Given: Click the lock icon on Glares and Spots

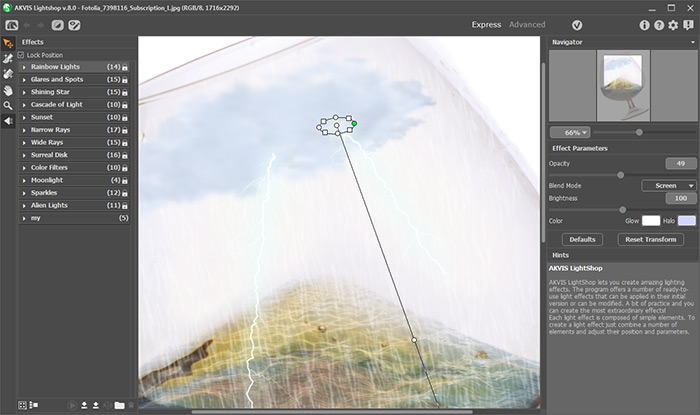Looking at the screenshot, I should tap(125, 79).
